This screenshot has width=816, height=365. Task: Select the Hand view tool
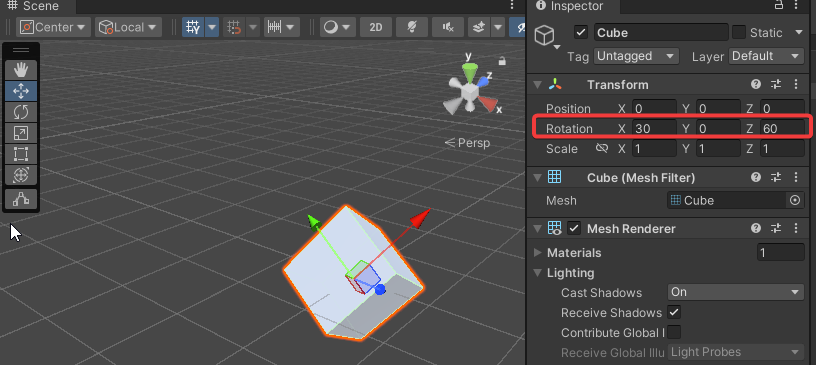tap(21, 70)
